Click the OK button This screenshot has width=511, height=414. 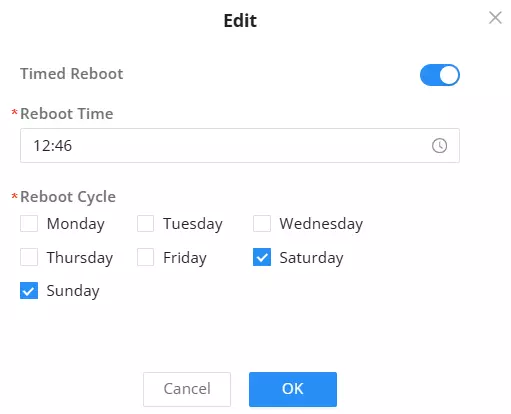(293, 389)
